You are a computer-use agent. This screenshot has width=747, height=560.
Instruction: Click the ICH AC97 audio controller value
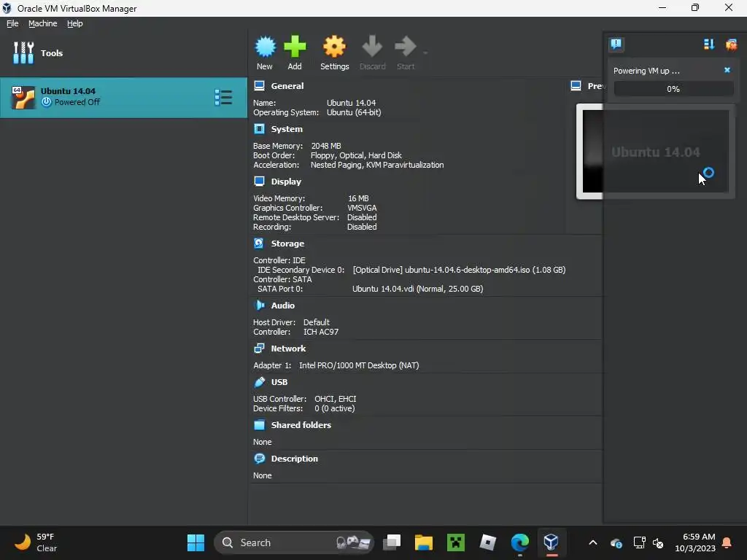(x=321, y=332)
